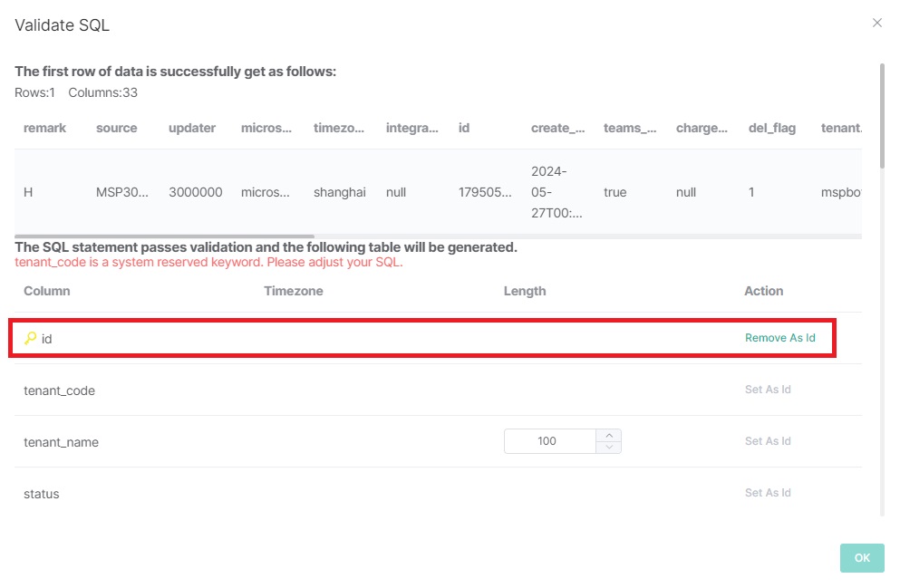Select the remark column header
The height and width of the screenshot is (588, 900).
[44, 128]
